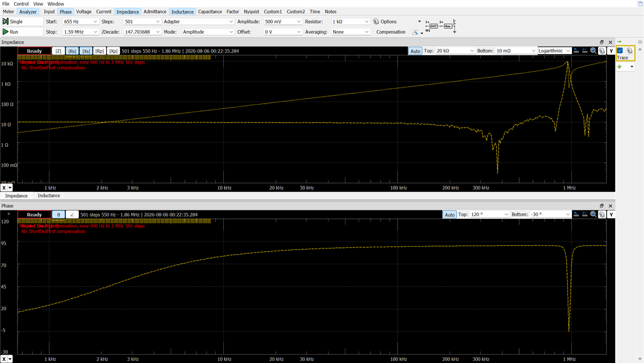Open the Start frequency dropdown

95,22
